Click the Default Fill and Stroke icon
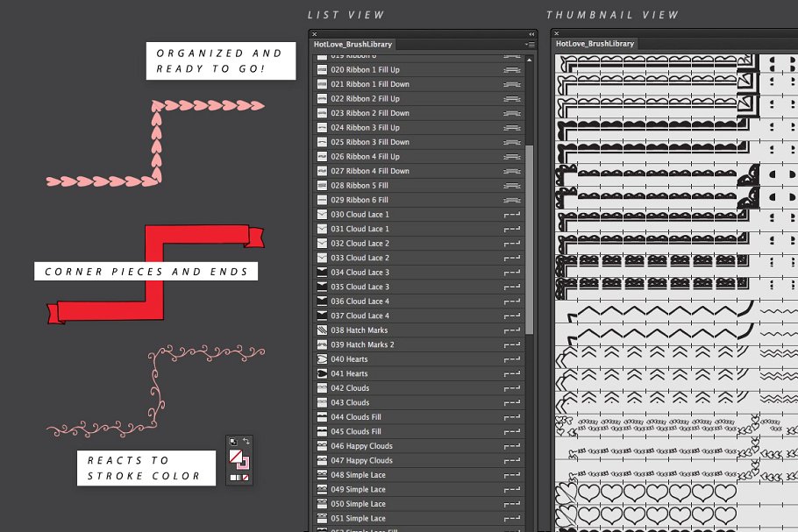This screenshot has width=798, height=532. [232, 441]
